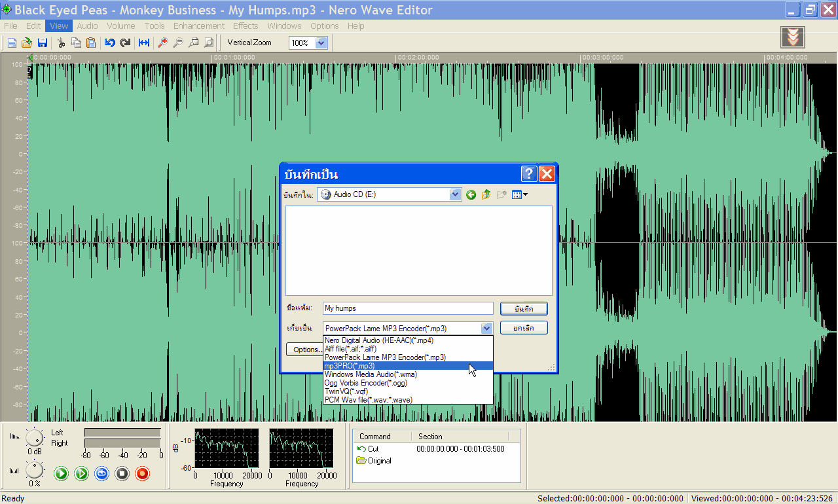Click the 0 dB volume knob
Viewport: 838px width, 504px height.
[34, 438]
